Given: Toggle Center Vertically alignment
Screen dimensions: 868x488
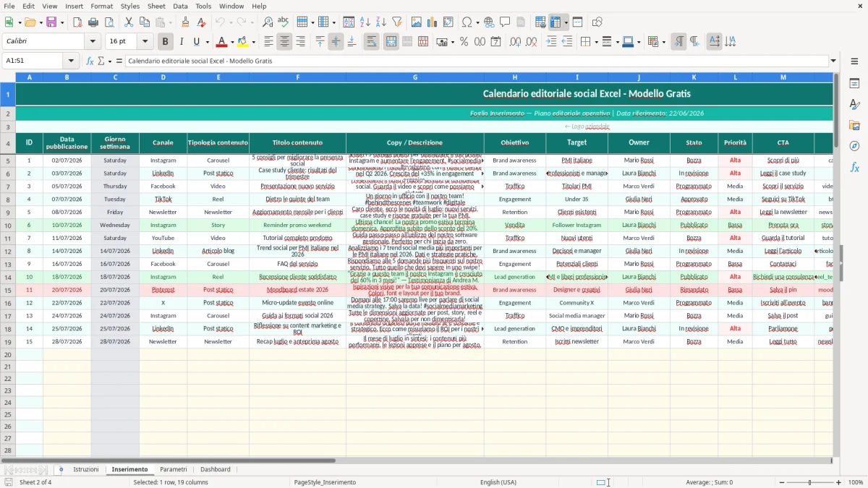Looking at the screenshot, I should tap(336, 42).
